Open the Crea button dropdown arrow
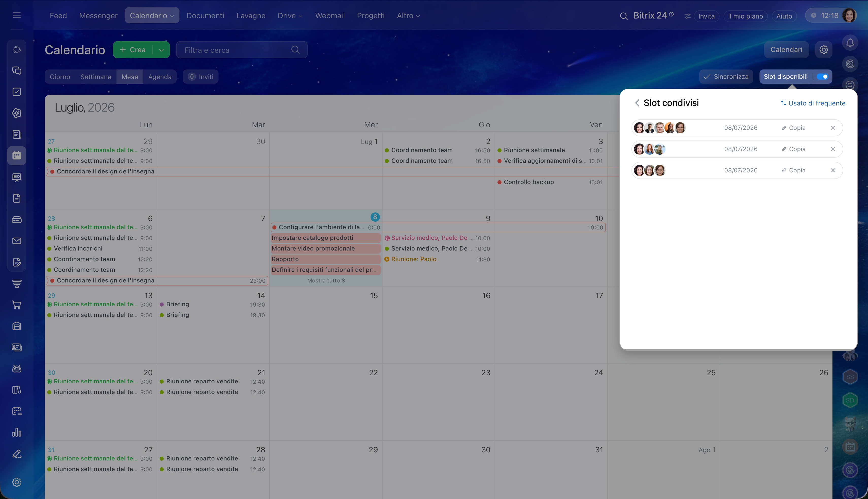This screenshot has height=499, width=868. pyautogui.click(x=161, y=50)
